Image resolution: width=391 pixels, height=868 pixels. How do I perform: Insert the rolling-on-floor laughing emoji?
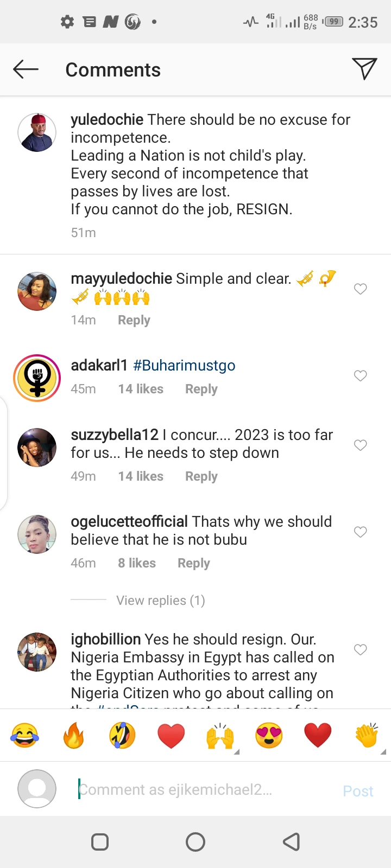(x=122, y=736)
